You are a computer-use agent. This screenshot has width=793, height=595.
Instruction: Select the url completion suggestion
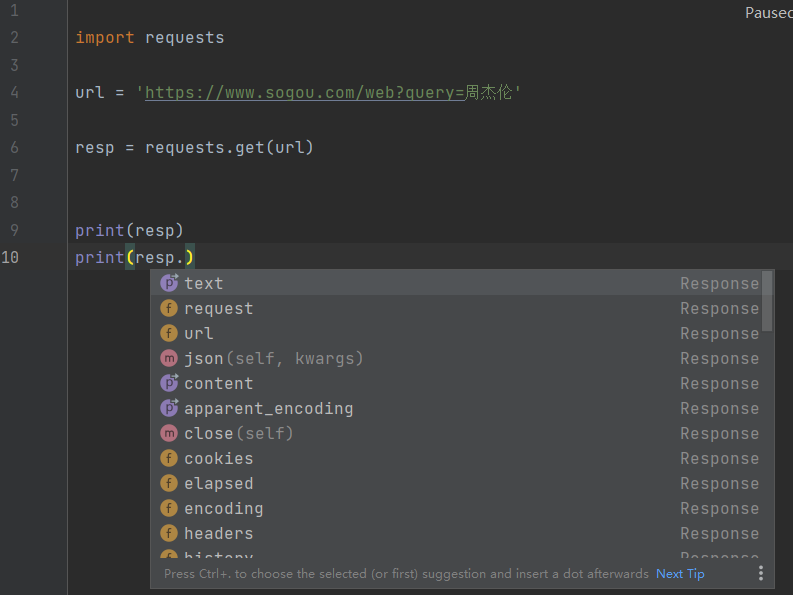198,333
